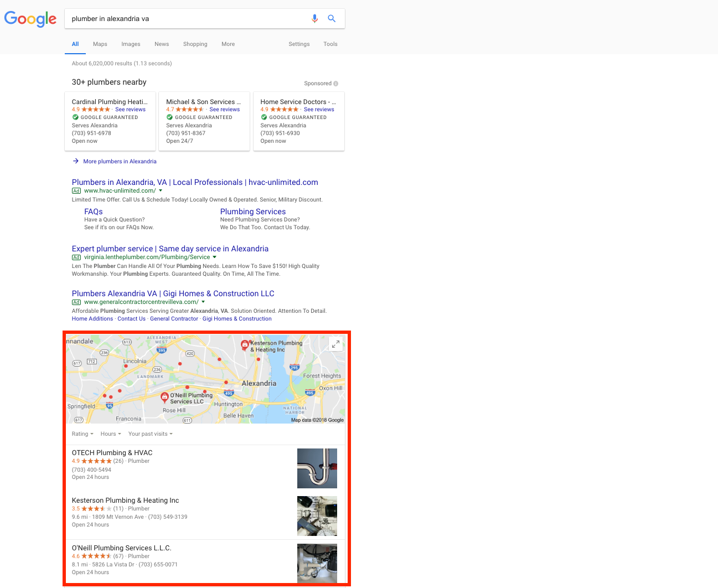Open Gigi Homes & Construction ad title
The height and width of the screenshot is (588, 718).
click(x=173, y=293)
